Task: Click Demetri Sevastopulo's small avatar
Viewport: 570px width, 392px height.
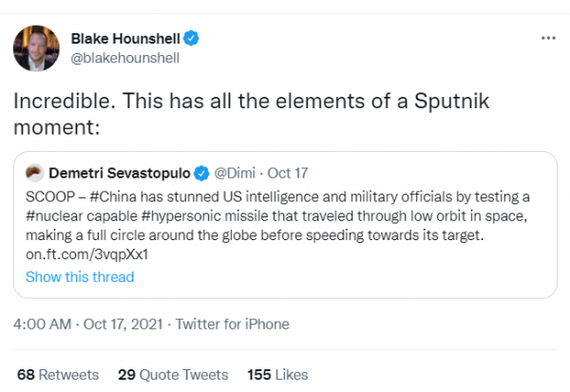Action: click(34, 174)
